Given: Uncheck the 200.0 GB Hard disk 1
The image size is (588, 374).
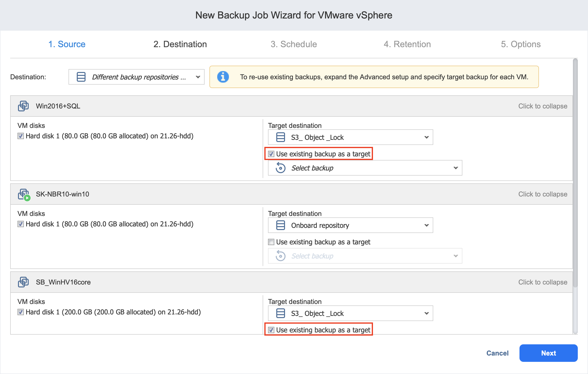Looking at the screenshot, I should [20, 312].
